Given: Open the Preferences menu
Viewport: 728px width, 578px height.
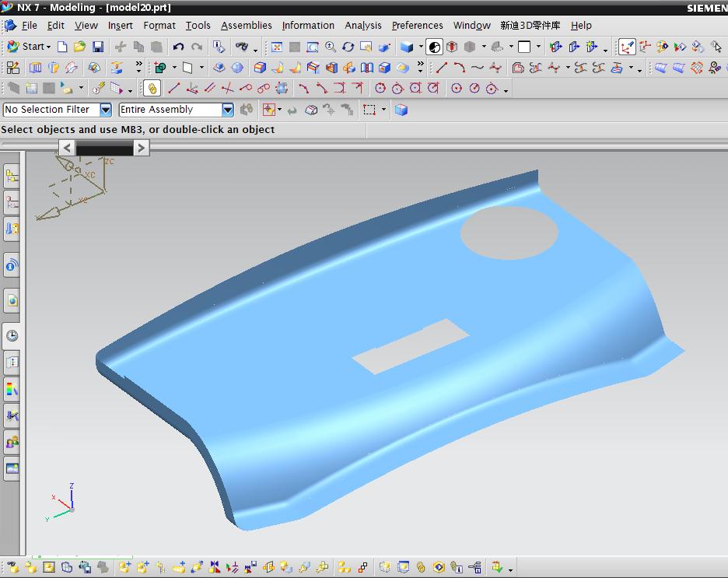Looking at the screenshot, I should [x=417, y=26].
